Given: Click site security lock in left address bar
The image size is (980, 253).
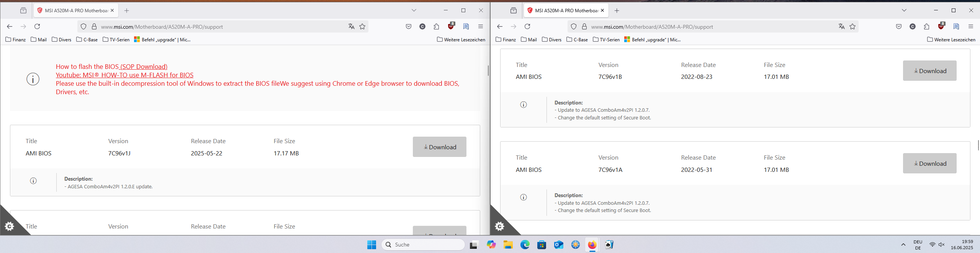Looking at the screenshot, I should 94,26.
